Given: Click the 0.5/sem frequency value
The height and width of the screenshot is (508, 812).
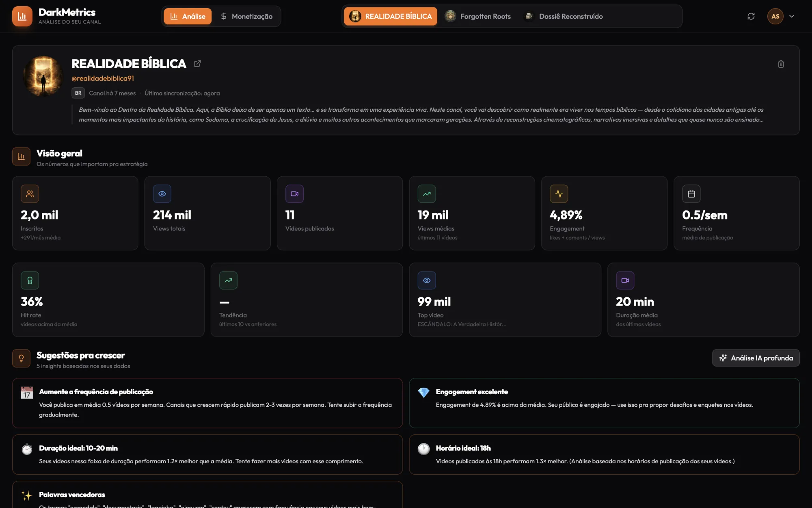Looking at the screenshot, I should click(x=705, y=215).
